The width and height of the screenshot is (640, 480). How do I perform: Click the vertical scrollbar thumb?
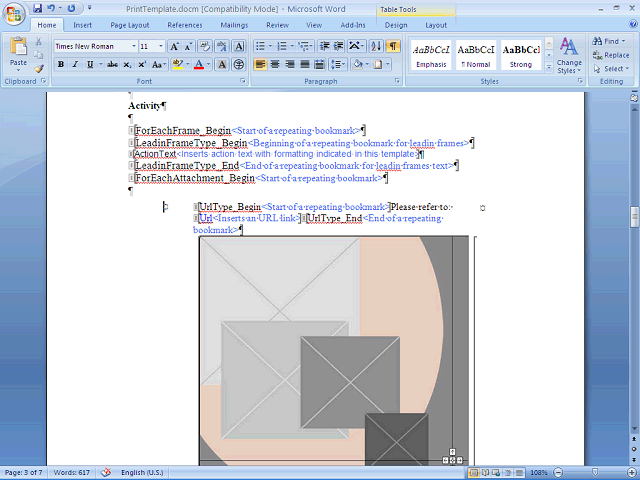click(x=634, y=217)
